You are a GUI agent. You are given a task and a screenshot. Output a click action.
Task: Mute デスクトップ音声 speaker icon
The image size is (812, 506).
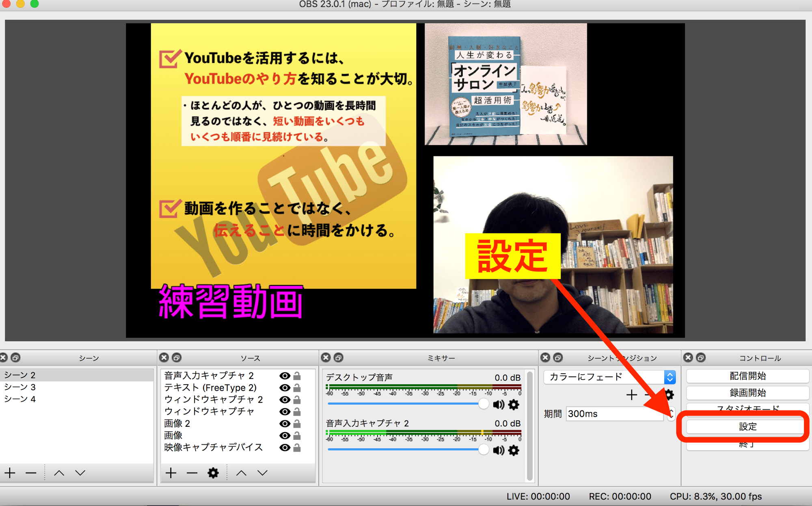[x=499, y=404]
